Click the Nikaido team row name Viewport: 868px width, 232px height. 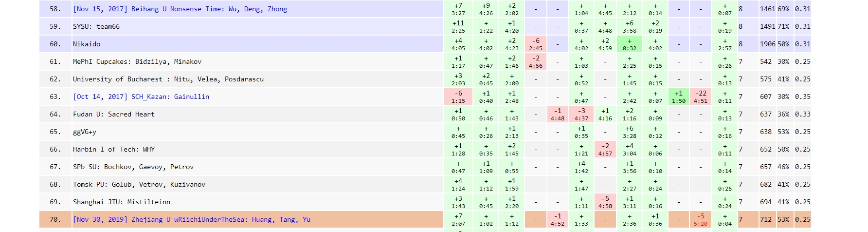click(x=87, y=44)
